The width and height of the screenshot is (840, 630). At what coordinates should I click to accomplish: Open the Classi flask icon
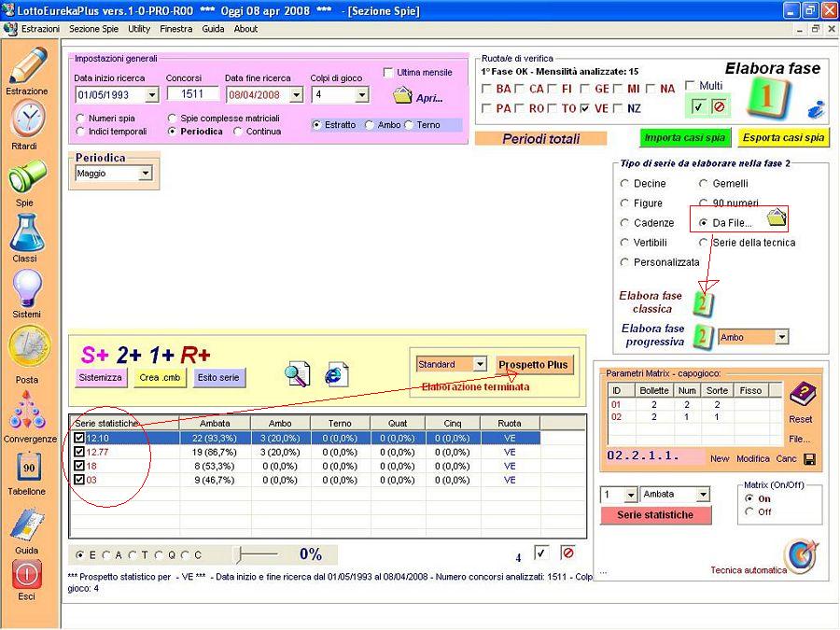pos(27,232)
